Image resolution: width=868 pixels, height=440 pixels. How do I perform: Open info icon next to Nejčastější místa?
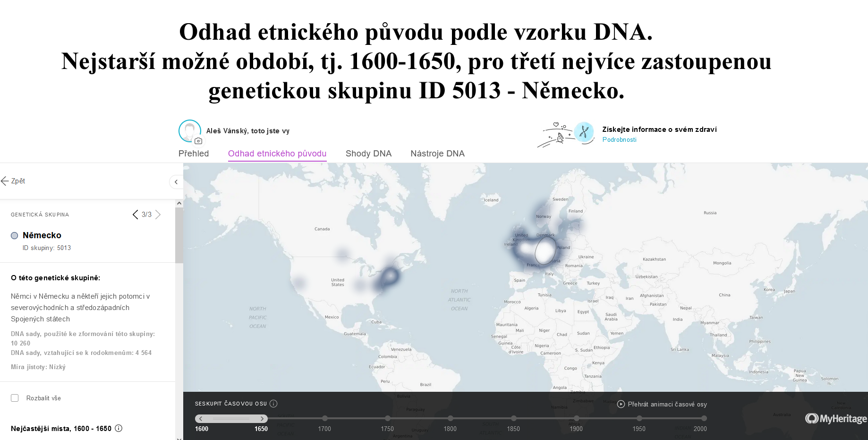click(119, 428)
